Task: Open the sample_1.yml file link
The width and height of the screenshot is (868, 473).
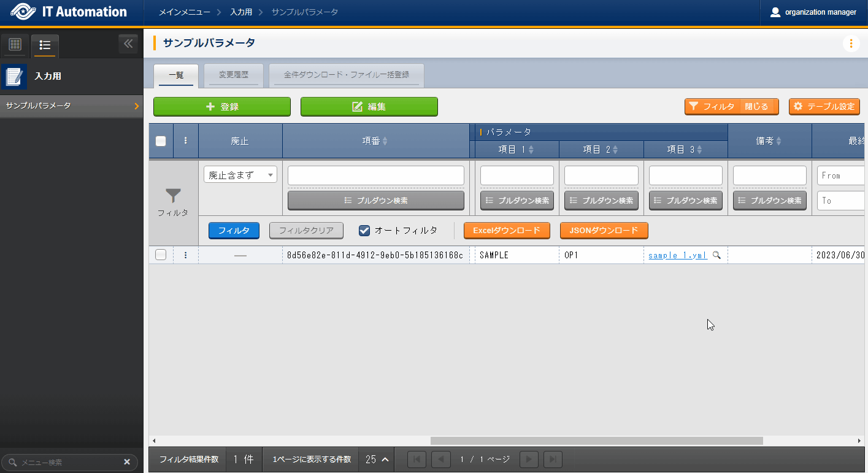Action: tap(677, 255)
